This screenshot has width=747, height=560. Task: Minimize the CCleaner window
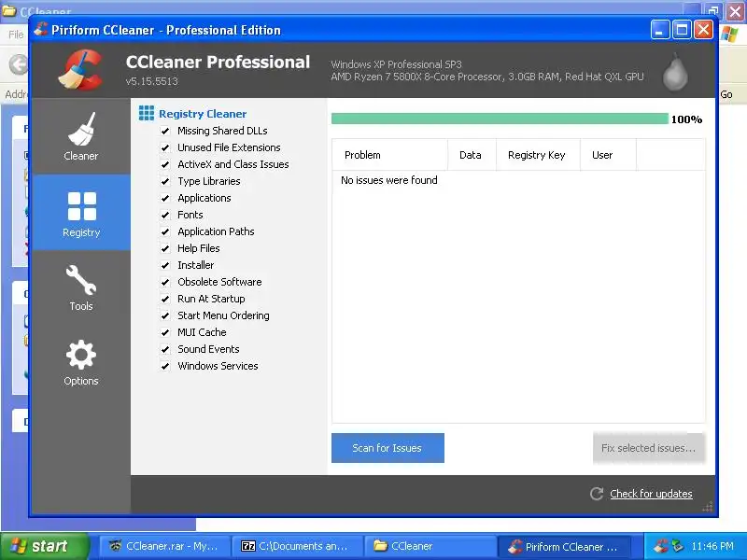(x=660, y=30)
